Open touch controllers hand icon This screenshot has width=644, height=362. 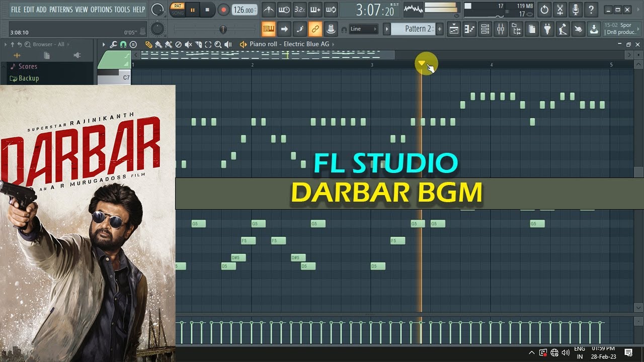point(579,29)
